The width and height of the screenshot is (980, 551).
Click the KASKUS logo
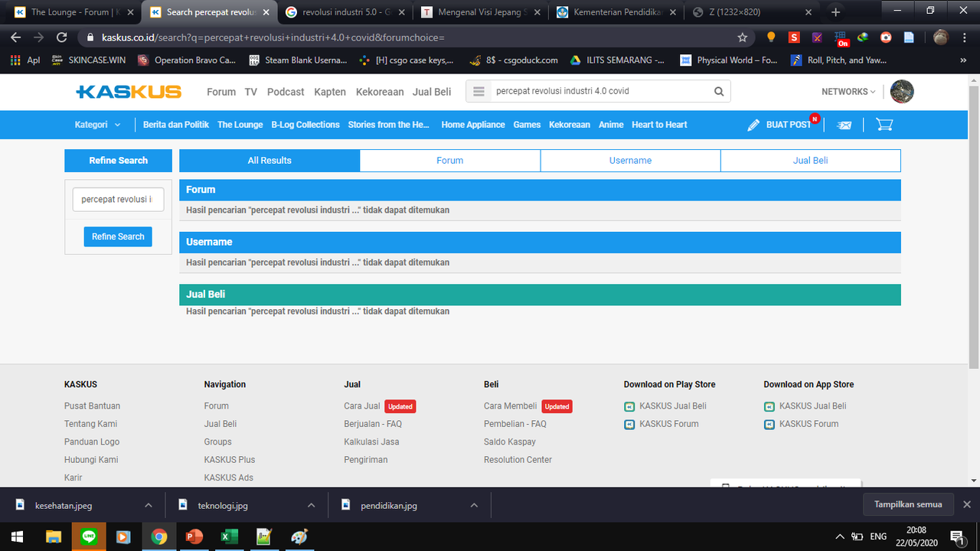point(129,92)
